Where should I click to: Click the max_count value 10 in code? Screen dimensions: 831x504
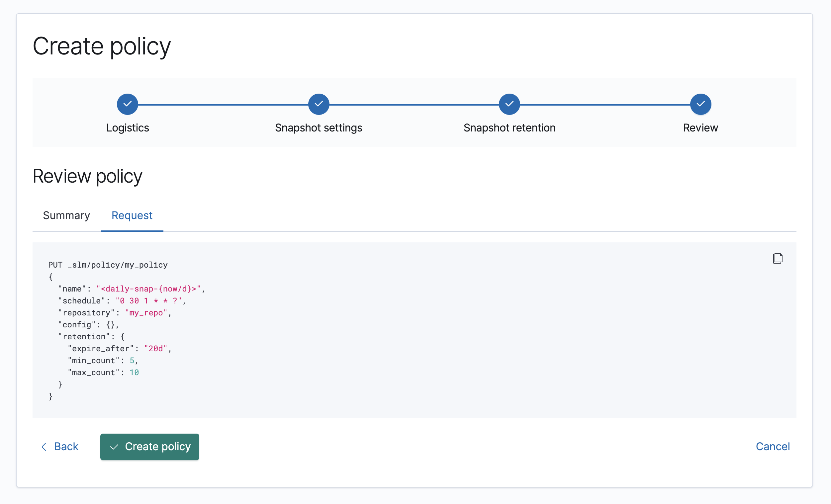pyautogui.click(x=134, y=373)
